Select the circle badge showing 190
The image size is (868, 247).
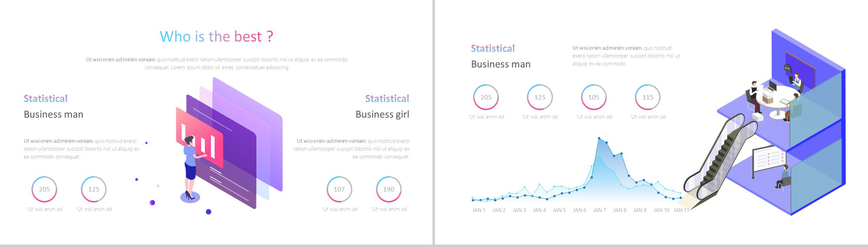[389, 189]
